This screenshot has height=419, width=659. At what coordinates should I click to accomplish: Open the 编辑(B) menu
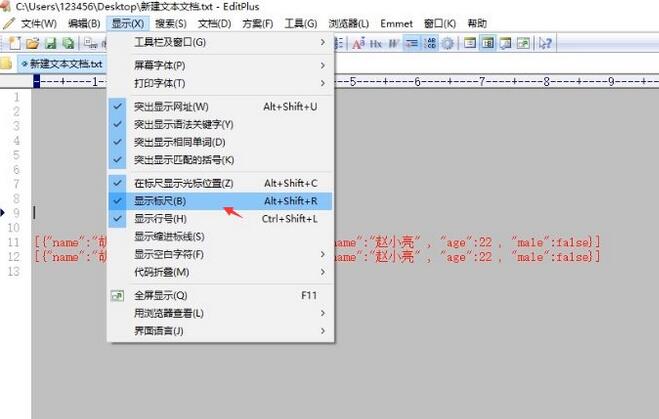[84, 24]
